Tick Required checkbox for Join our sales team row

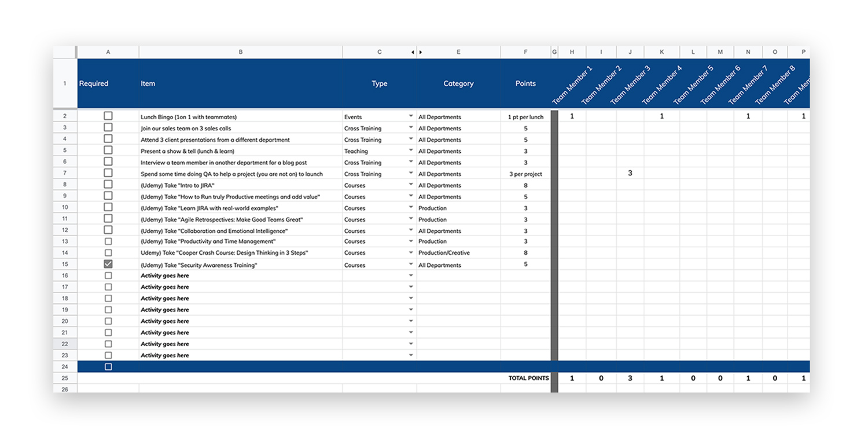(x=108, y=127)
